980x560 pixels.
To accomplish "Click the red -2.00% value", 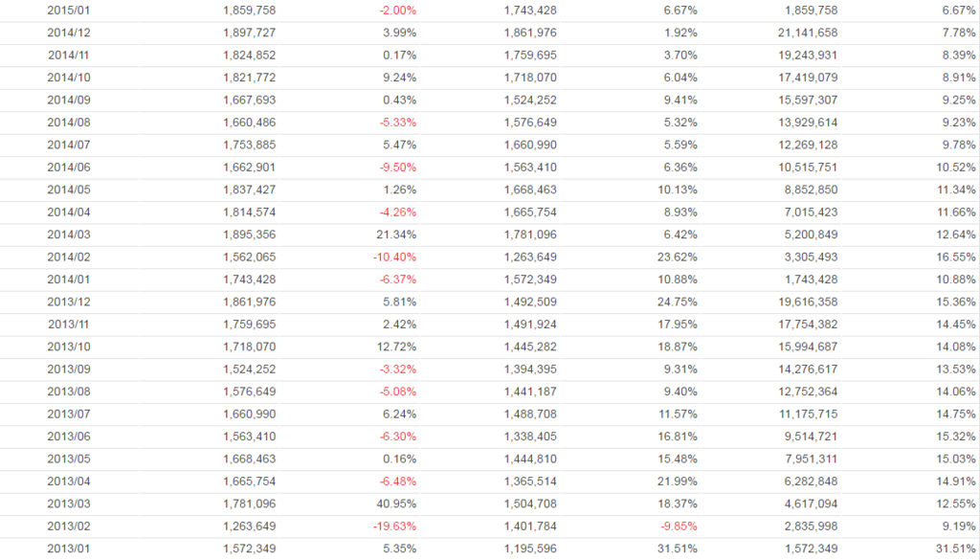I will [397, 11].
